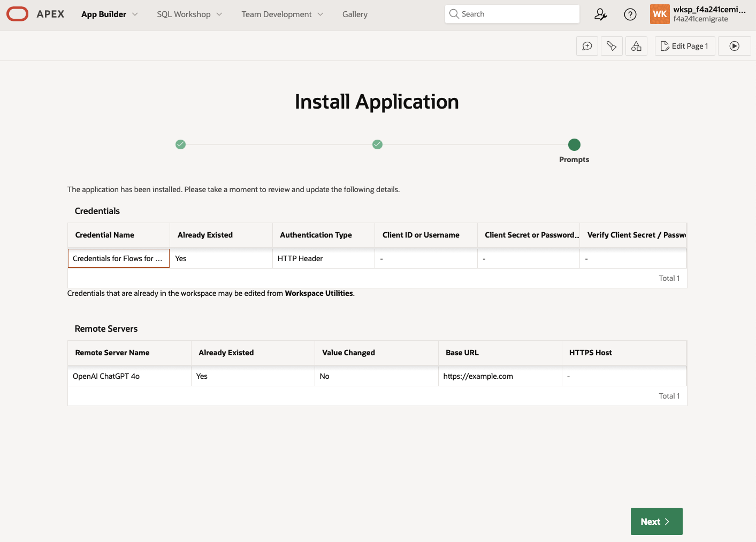Open the App Builder menu
756x542 pixels.
[104, 14]
